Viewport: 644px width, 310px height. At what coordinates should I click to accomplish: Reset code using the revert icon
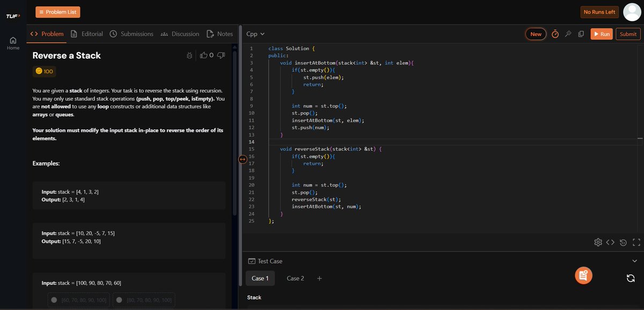[623, 242]
